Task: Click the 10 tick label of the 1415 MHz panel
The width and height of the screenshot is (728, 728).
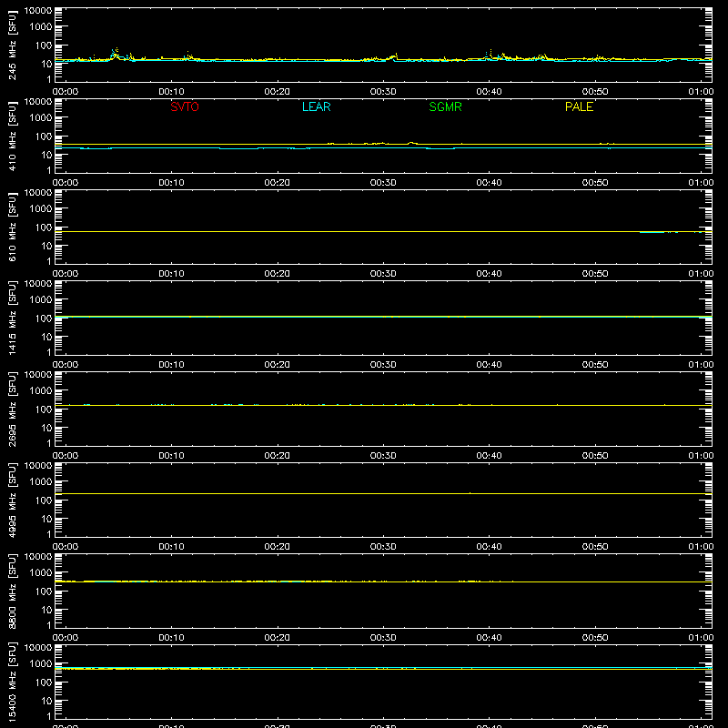Action: (x=46, y=337)
